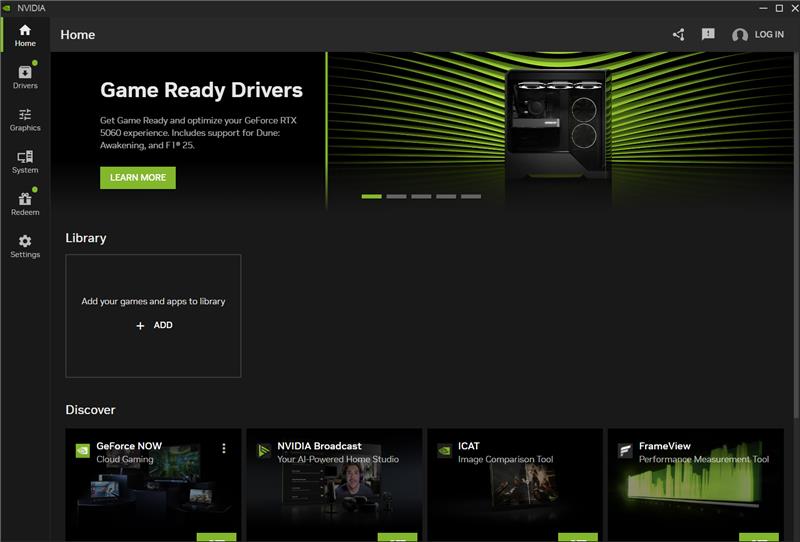Select the fifth carousel indicator
The height and width of the screenshot is (542, 800).
pos(471,196)
